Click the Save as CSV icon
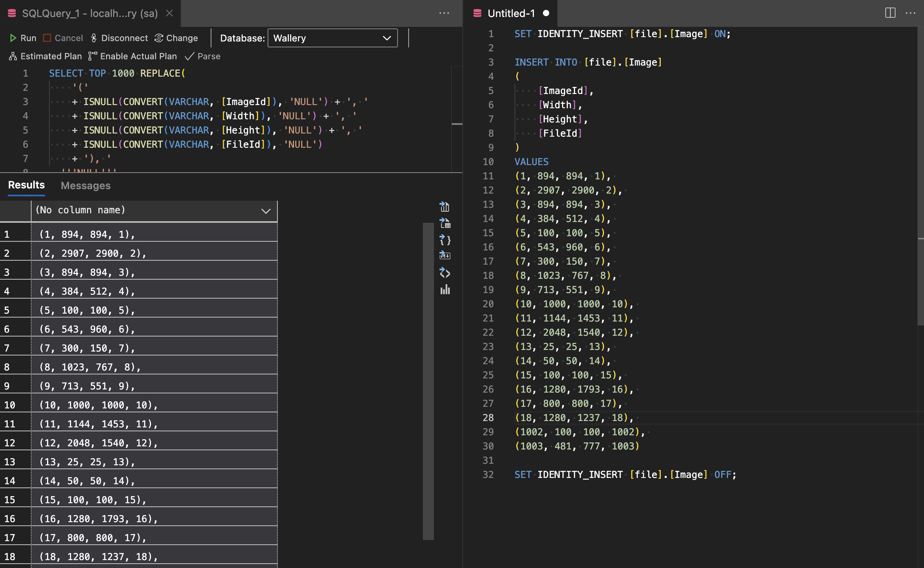924x568 pixels. (x=445, y=207)
